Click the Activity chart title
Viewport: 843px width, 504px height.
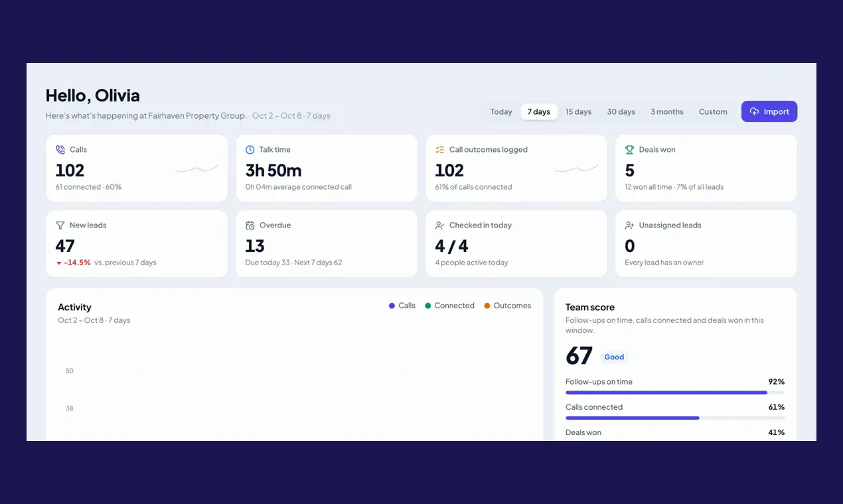(74, 307)
